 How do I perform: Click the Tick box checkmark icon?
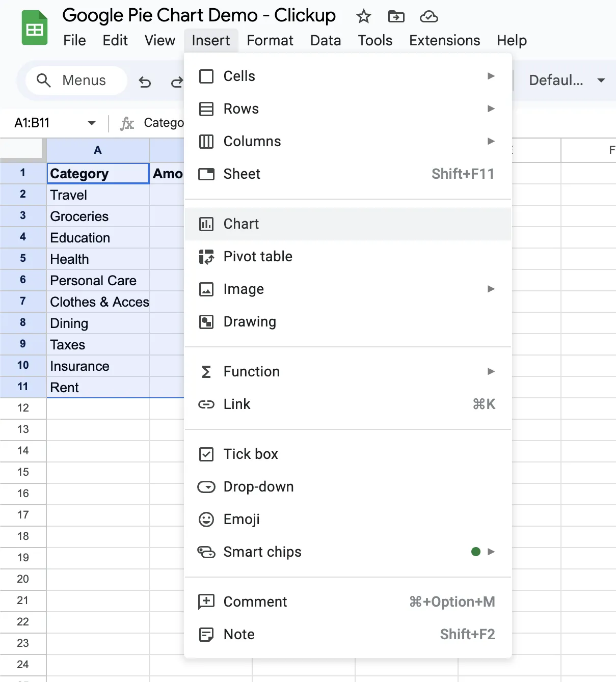[x=206, y=454]
